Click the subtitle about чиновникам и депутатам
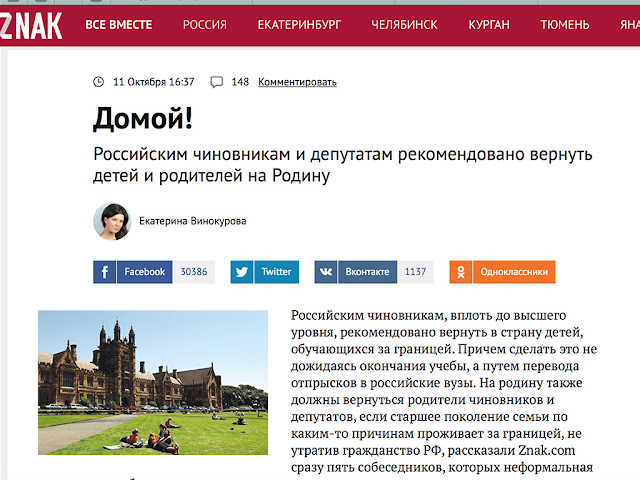This screenshot has width=640, height=480. [x=342, y=165]
